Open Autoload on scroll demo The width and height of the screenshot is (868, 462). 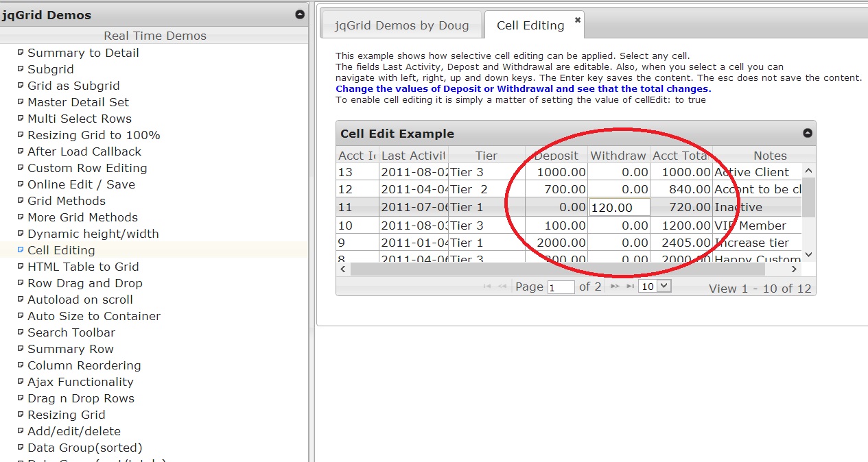[x=80, y=300]
